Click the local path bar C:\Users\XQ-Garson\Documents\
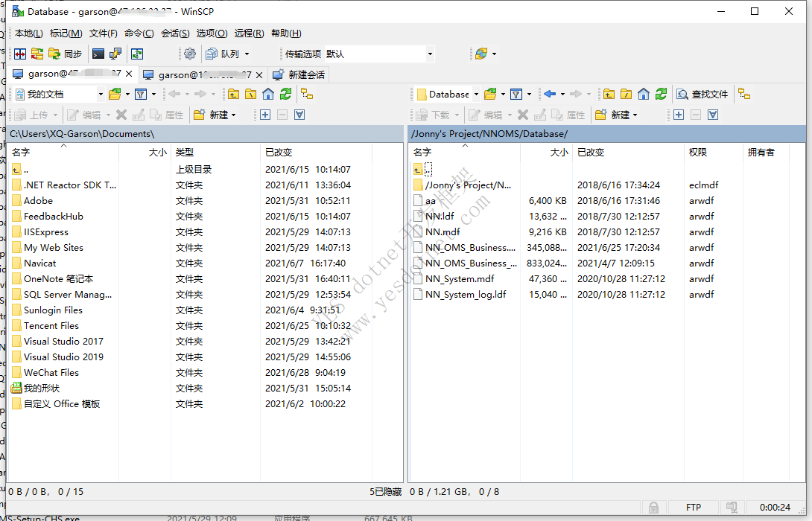This screenshot has width=812, height=521. pos(205,133)
